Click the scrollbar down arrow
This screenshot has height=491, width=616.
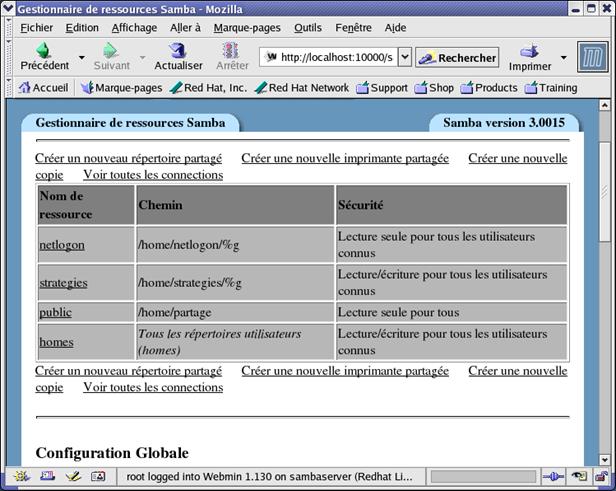pyautogui.click(x=604, y=459)
